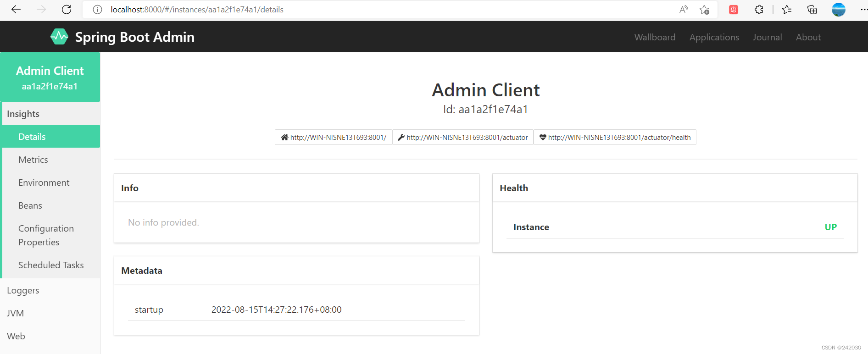Open Scheduled Tasks in the sidebar
The image size is (868, 354).
[x=51, y=265]
